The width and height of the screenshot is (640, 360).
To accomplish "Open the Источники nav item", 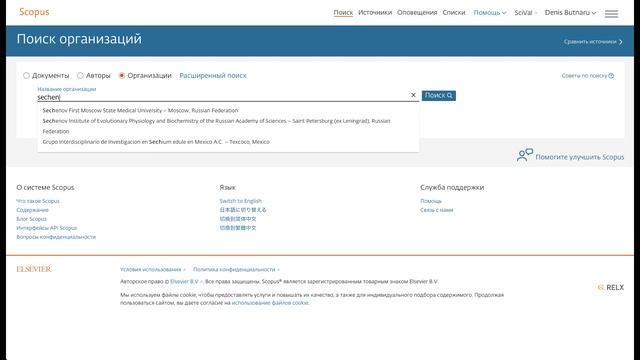I will (375, 13).
